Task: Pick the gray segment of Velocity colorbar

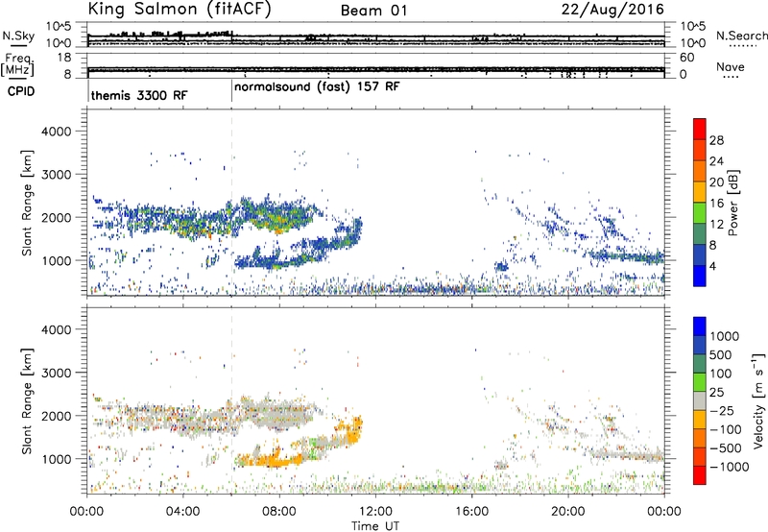Action: (x=700, y=400)
